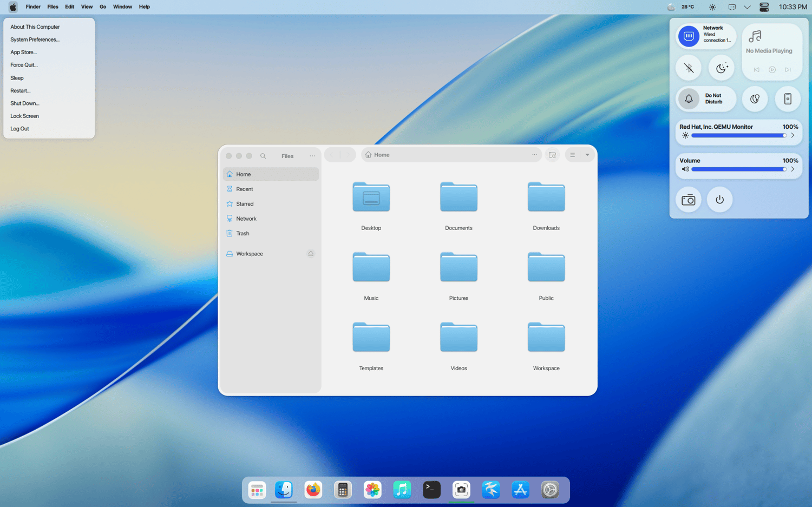Select Force Quit... from the Apple menu
Viewport: 812px width, 507px height.
tap(24, 65)
